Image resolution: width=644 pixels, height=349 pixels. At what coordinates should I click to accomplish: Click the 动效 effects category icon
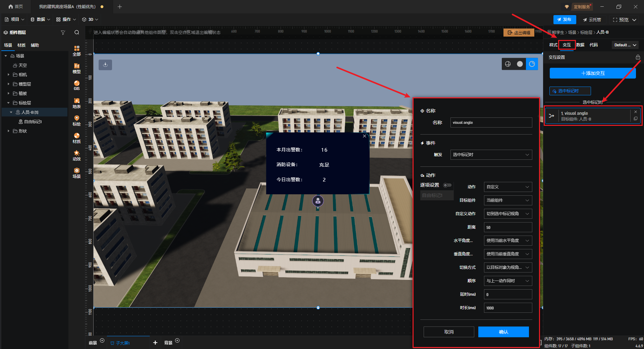click(x=76, y=155)
